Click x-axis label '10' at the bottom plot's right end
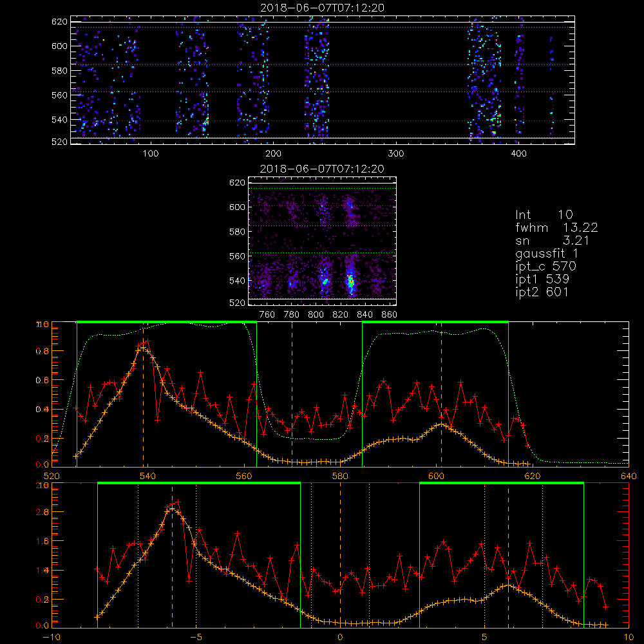 (x=629, y=638)
